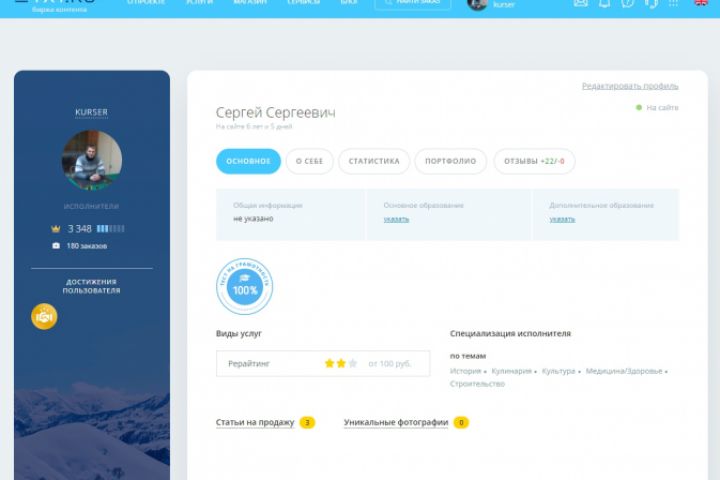Open the Основное profile tab
The width and height of the screenshot is (720, 480).
[x=248, y=161]
